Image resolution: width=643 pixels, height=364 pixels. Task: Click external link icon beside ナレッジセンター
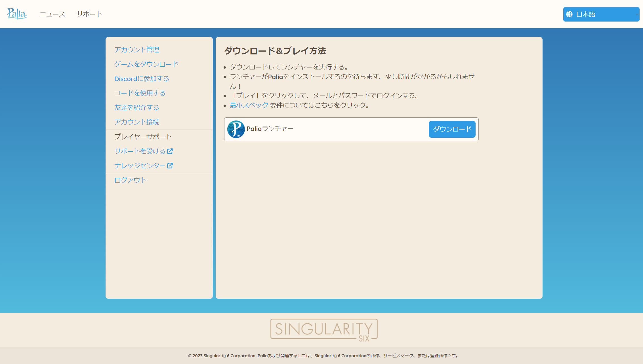(x=170, y=166)
